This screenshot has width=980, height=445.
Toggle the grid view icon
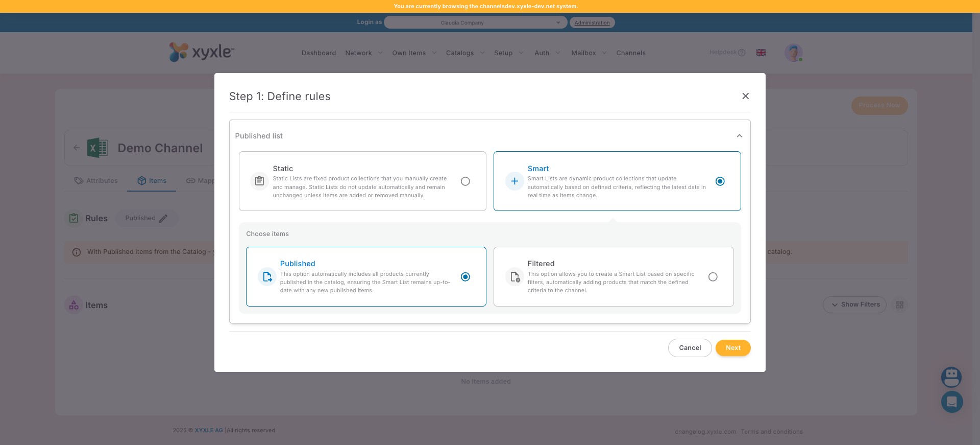(x=900, y=305)
